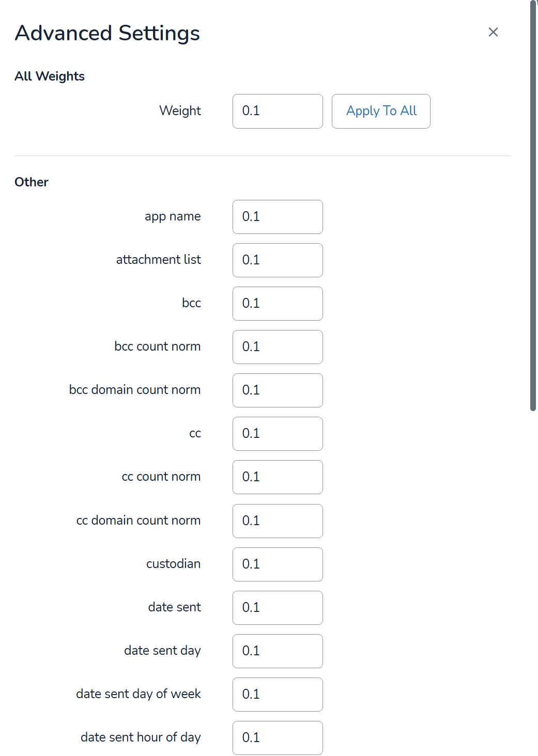Click cc domain count norm input

coord(278,521)
